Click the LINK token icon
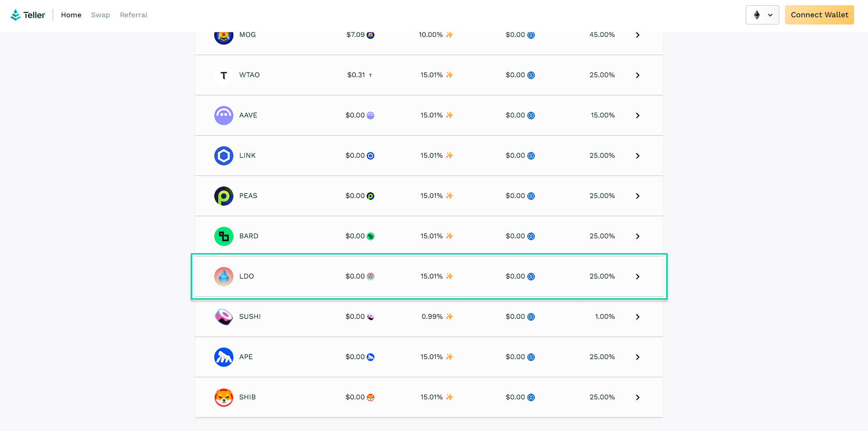 pos(223,156)
